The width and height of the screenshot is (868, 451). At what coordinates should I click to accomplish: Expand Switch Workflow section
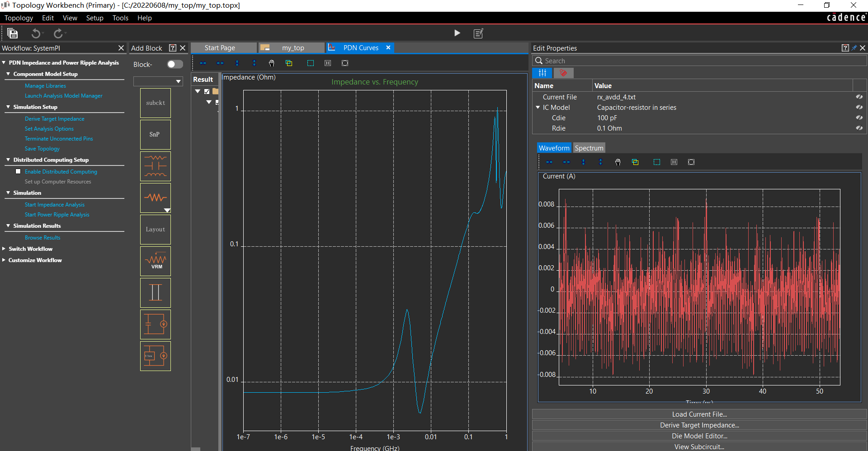coord(4,249)
